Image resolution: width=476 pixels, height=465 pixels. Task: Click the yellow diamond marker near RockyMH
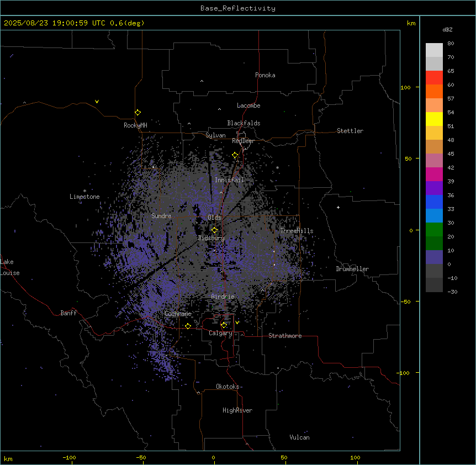pyautogui.click(x=138, y=113)
